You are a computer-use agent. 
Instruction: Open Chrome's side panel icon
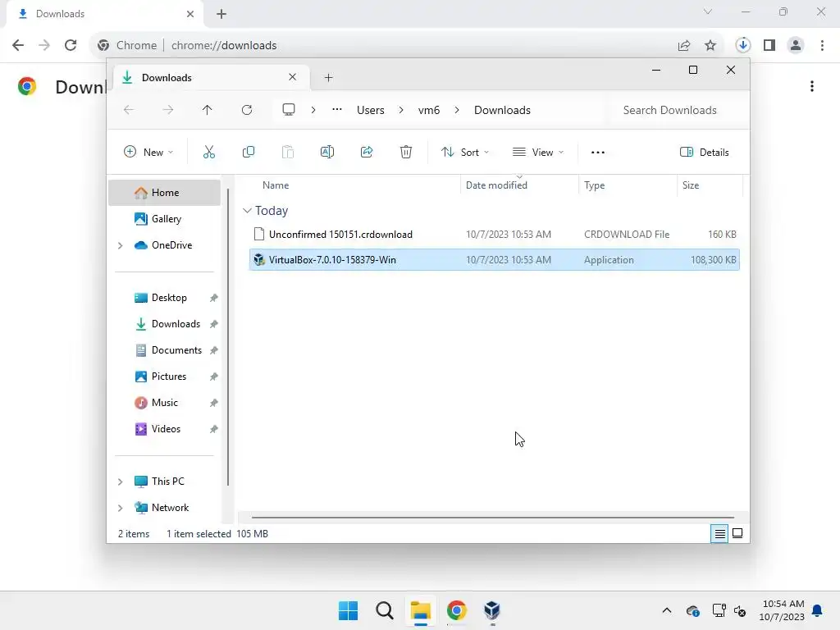pyautogui.click(x=769, y=46)
